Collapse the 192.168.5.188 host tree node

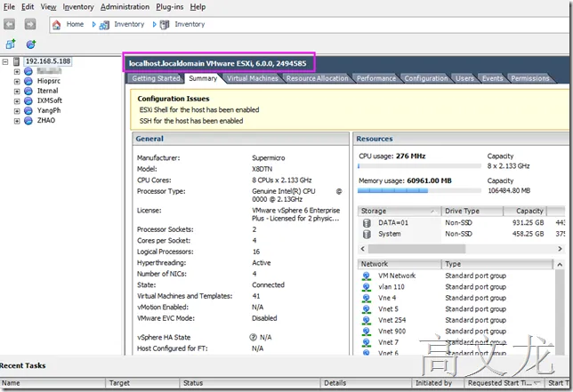[x=5, y=61]
